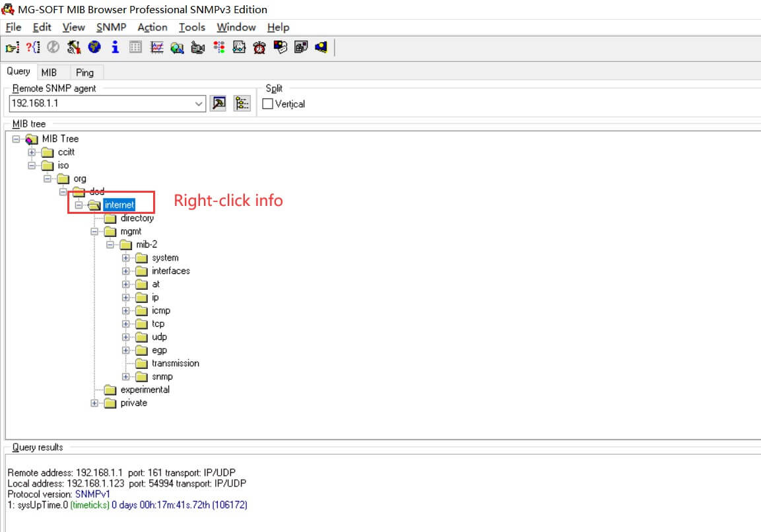Open the File menu

pos(13,27)
